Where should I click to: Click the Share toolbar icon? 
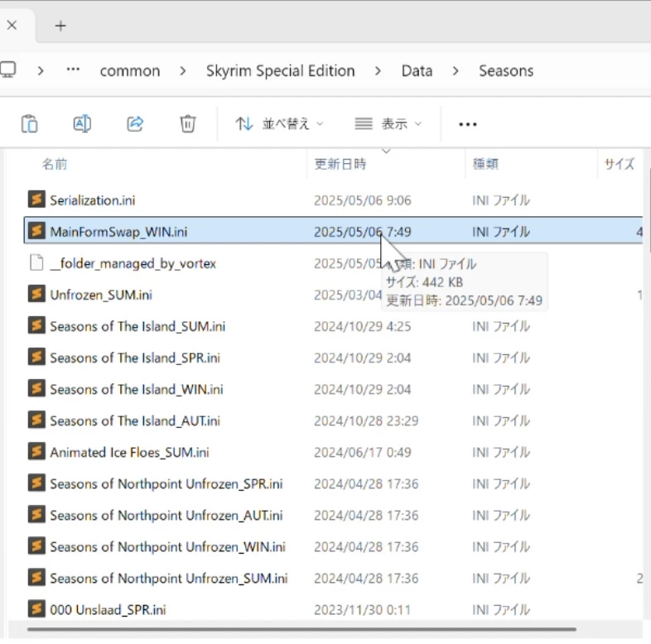pos(135,123)
